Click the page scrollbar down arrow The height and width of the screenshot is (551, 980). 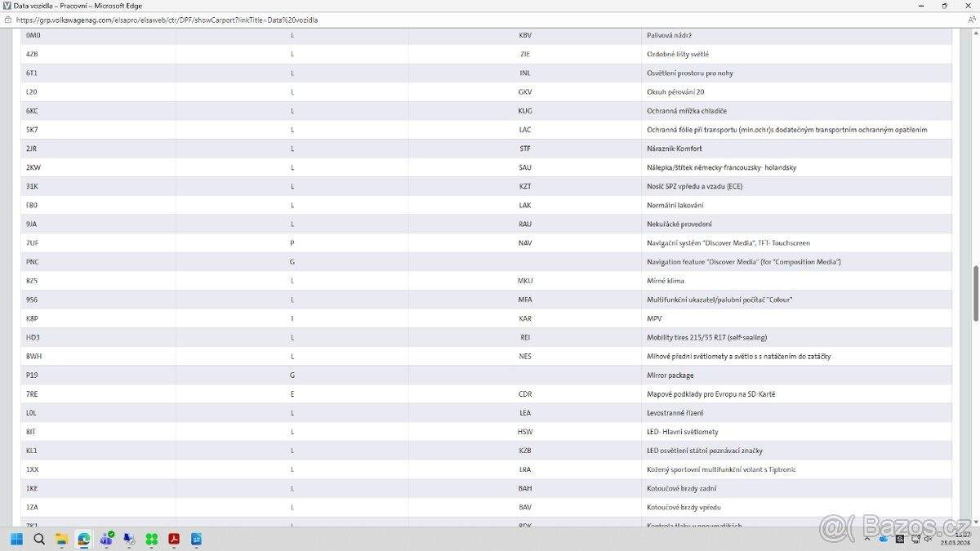973,522
